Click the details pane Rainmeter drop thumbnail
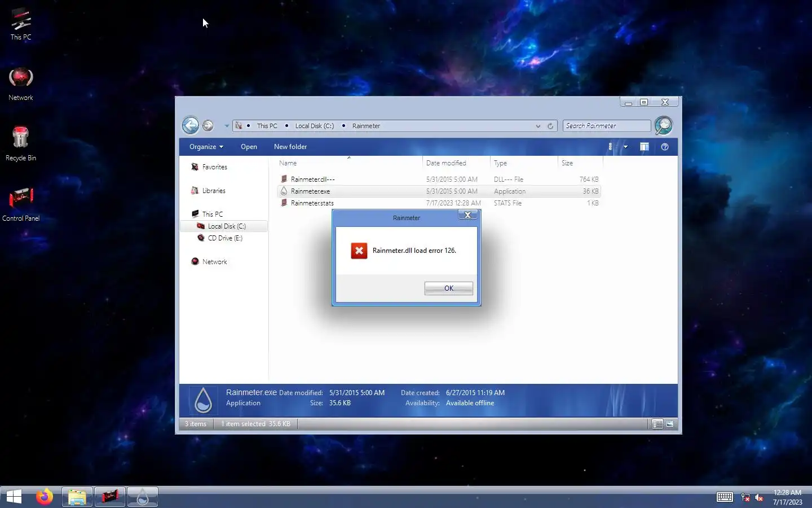 coord(203,401)
